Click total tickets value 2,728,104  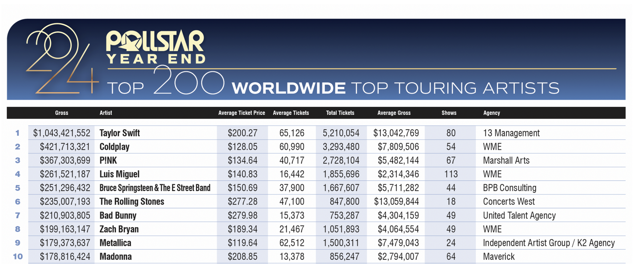tap(341, 160)
